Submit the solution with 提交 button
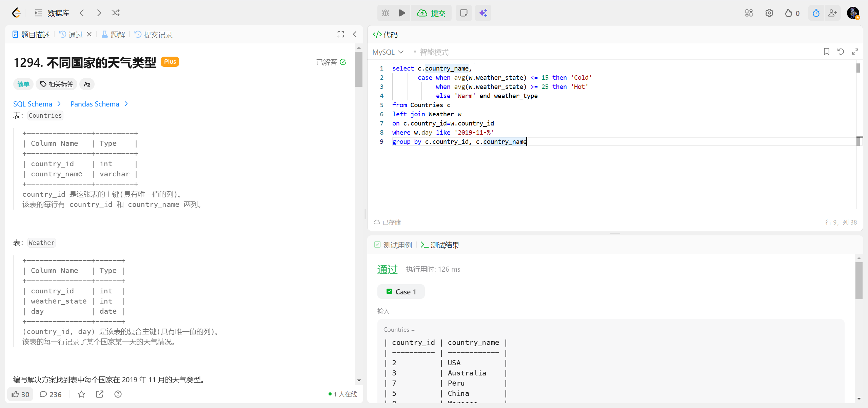 click(431, 13)
